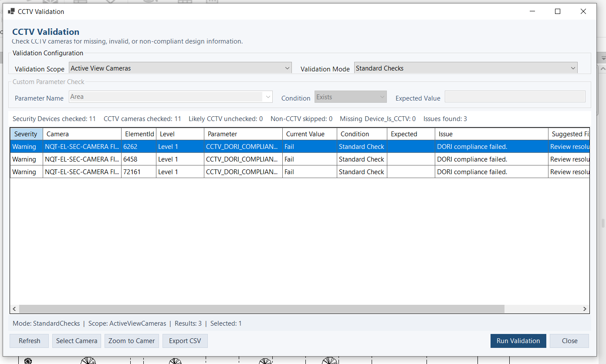Click the right arrow of the horizontal scrollbar
This screenshot has width=606, height=364.
point(585,309)
